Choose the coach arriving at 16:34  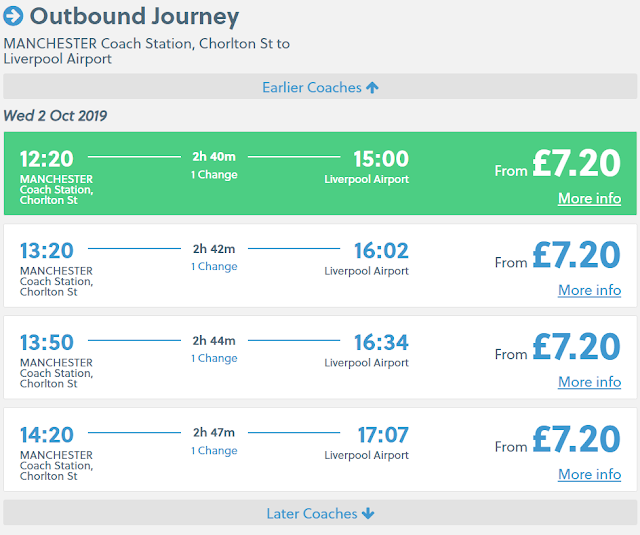click(381, 343)
